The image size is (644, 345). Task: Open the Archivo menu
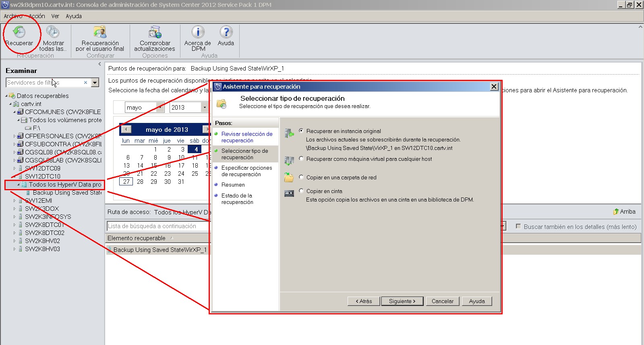13,16
